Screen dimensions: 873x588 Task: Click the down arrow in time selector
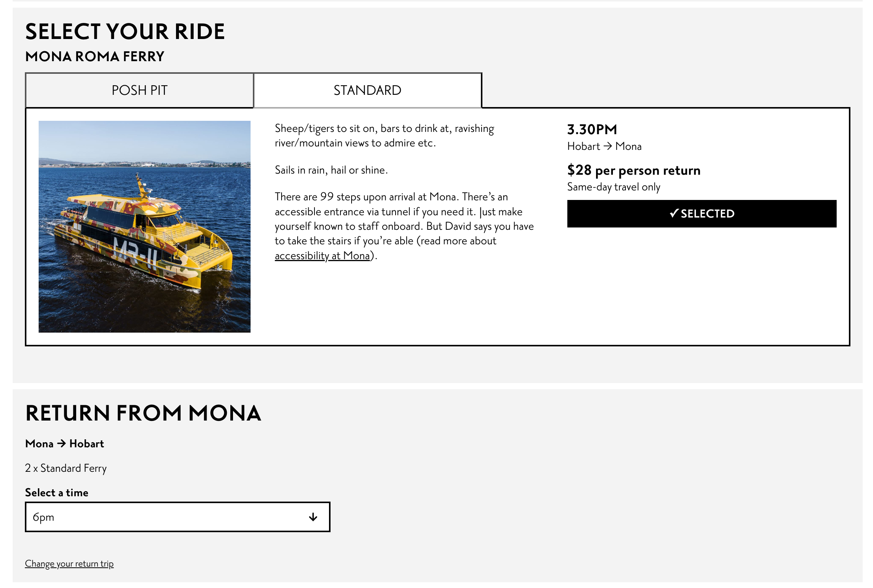pos(313,517)
